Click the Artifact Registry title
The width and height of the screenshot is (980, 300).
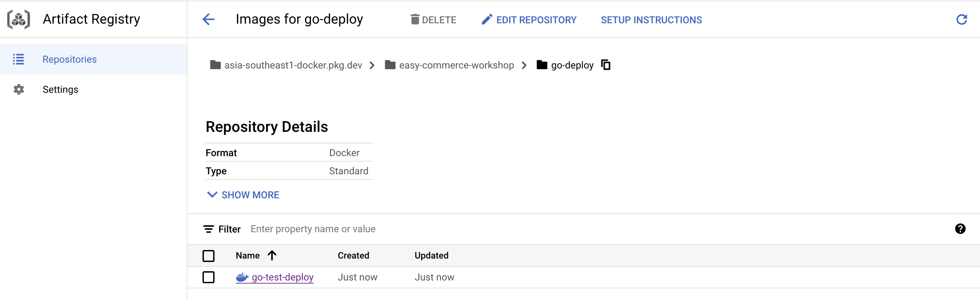click(91, 19)
